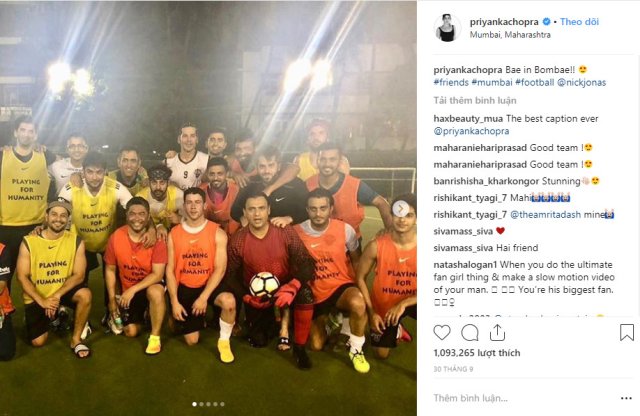This screenshot has height=416, width=640.
Task: Open comments via speech bubble icon
Action: (x=470, y=333)
